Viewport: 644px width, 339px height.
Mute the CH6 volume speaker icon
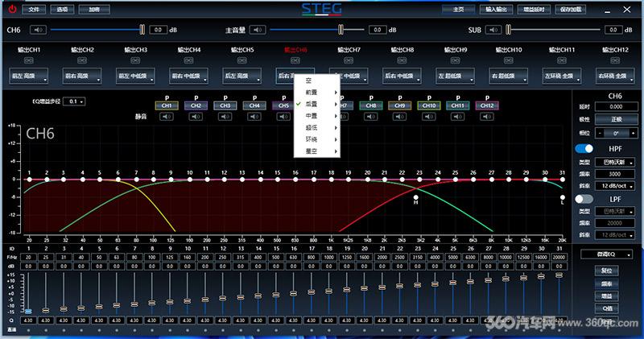(x=38, y=30)
